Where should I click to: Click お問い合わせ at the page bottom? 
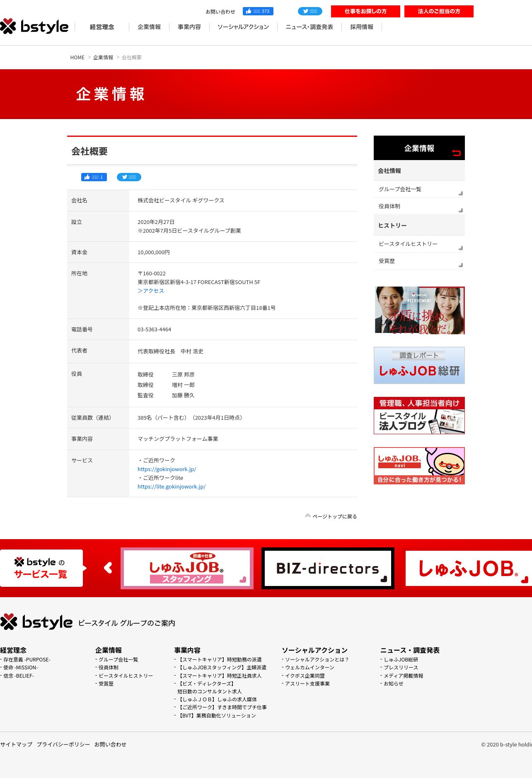(x=110, y=744)
